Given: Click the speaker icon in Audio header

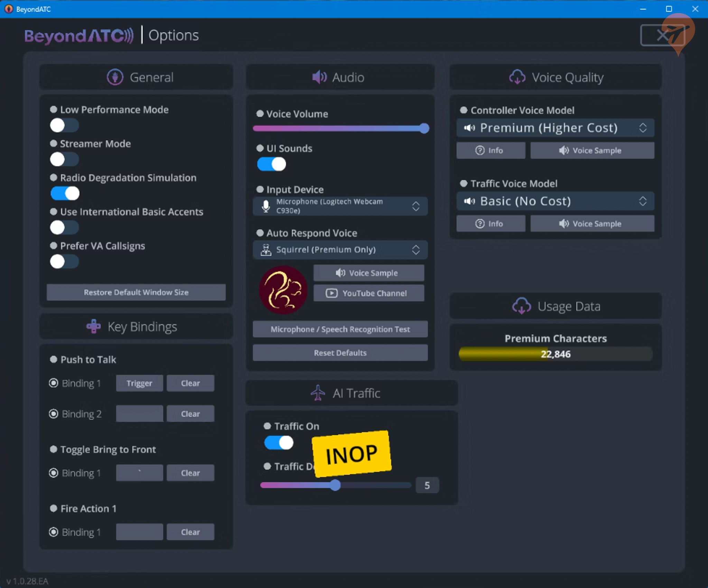Looking at the screenshot, I should coord(318,77).
